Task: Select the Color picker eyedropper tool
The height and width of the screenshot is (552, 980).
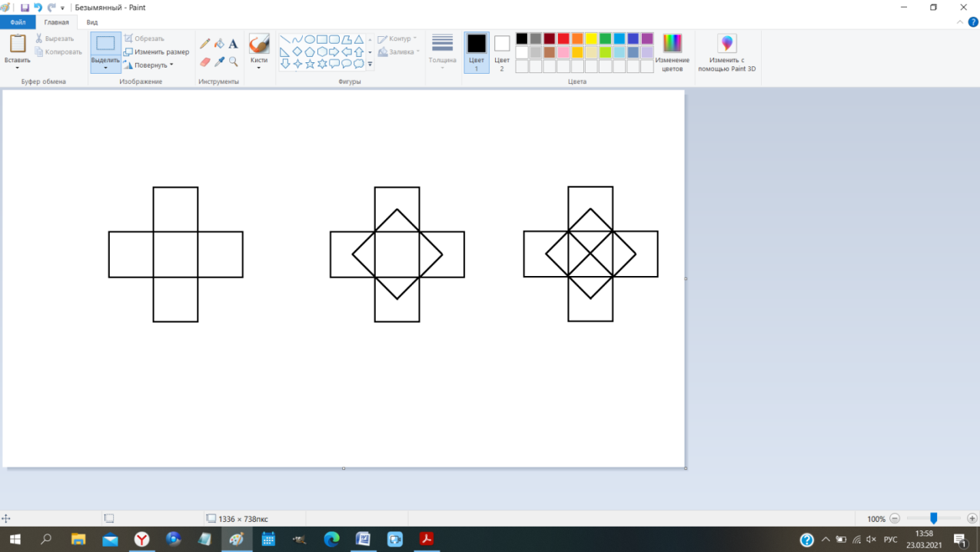Action: pos(219,62)
